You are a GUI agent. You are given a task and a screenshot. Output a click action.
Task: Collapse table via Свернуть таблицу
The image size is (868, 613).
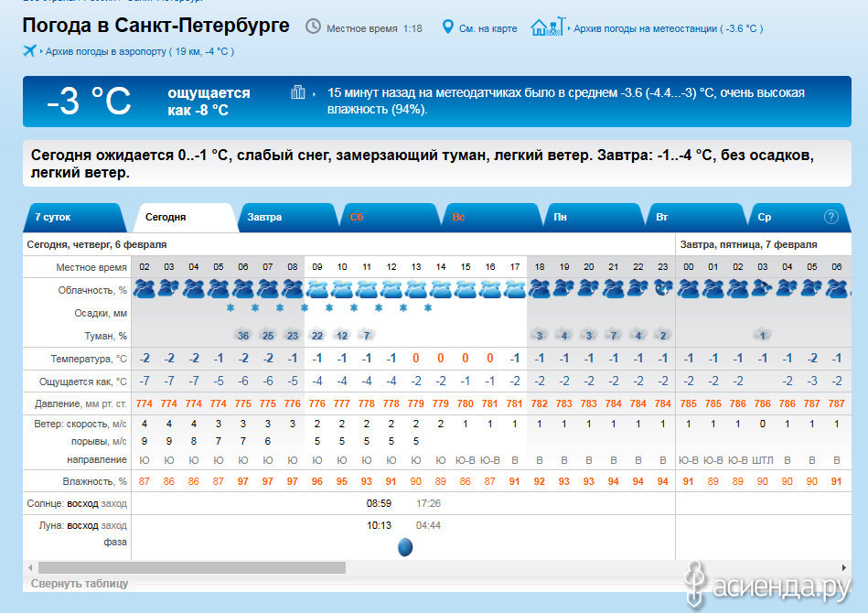pos(80,583)
